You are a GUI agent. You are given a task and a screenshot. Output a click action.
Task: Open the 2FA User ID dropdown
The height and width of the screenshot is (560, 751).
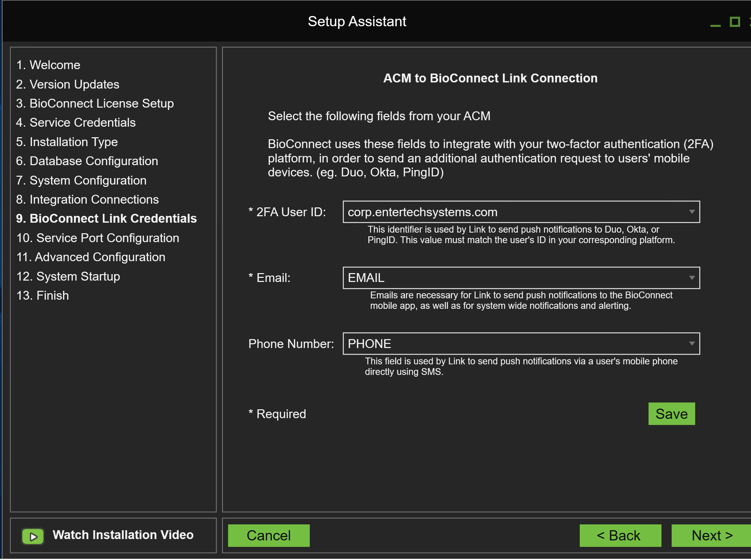tap(691, 212)
